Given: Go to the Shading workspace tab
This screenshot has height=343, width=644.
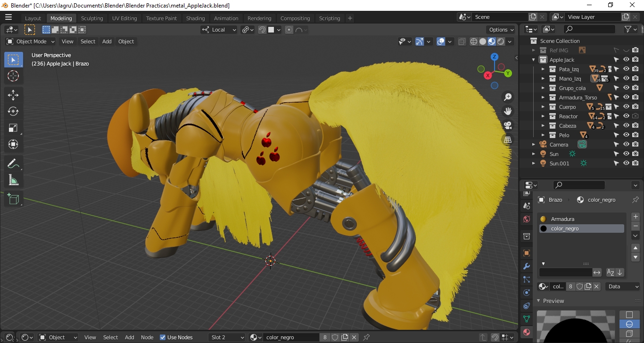Looking at the screenshot, I should point(195,18).
